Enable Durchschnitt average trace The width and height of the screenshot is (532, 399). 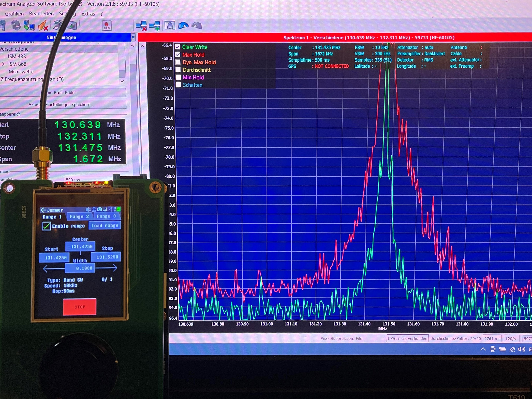tap(178, 70)
